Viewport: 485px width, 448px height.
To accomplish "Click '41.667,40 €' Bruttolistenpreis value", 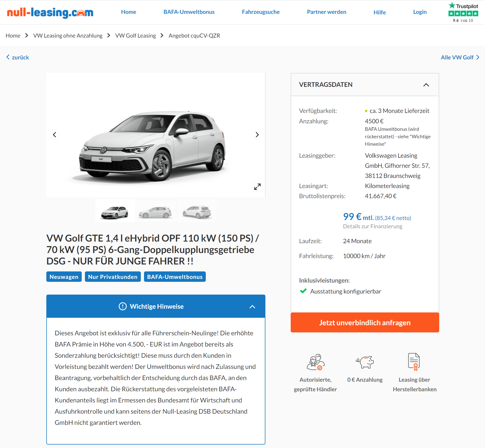I will 381,196.
